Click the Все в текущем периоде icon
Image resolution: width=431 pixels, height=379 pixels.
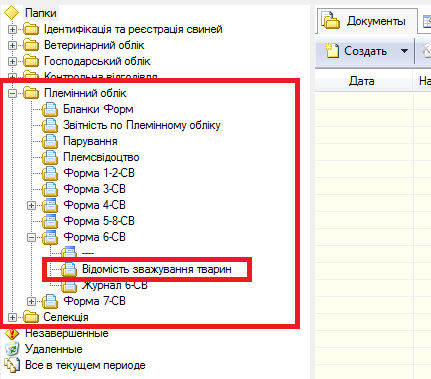[12, 365]
